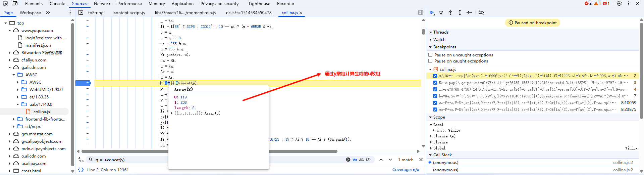Viewport: 644px width, 175px height.
Task: Go to previous search match
Action: tap(381, 160)
